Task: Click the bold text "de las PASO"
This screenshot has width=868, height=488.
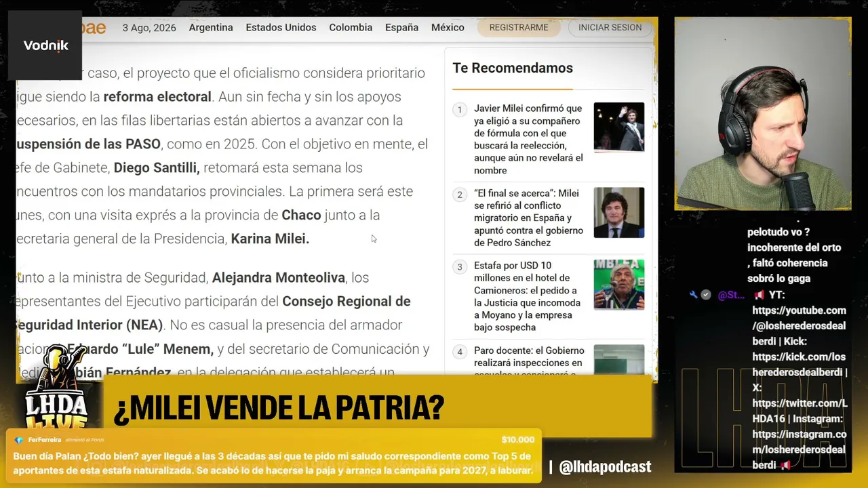Action: (x=125, y=144)
